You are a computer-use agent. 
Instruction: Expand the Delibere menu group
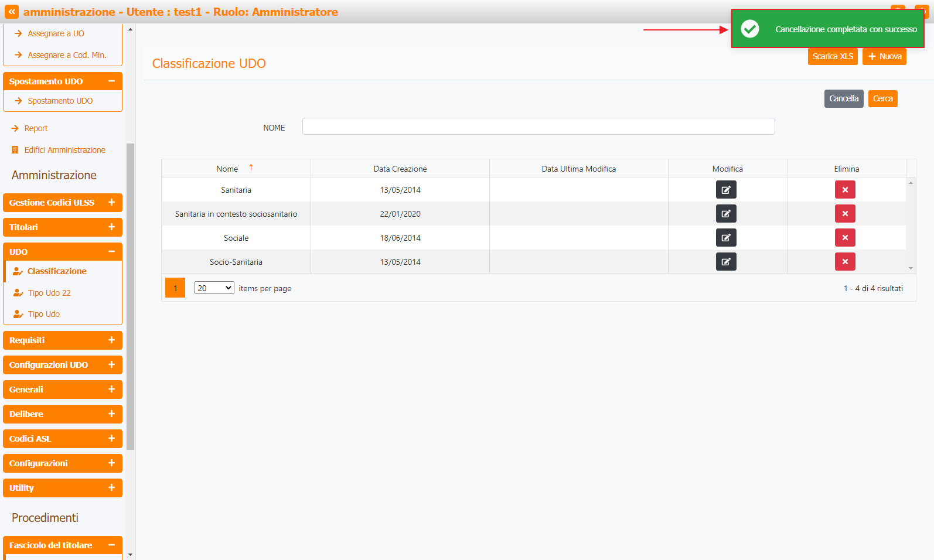pos(111,414)
